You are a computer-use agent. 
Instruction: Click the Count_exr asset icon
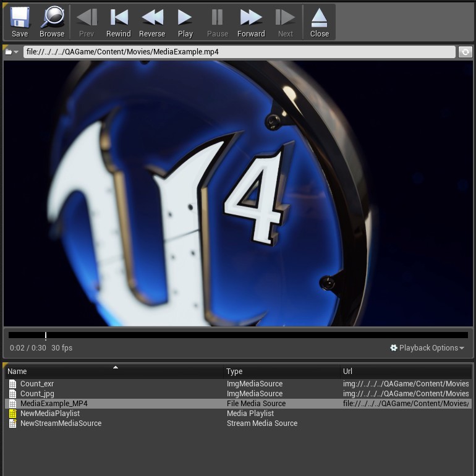tap(12, 384)
